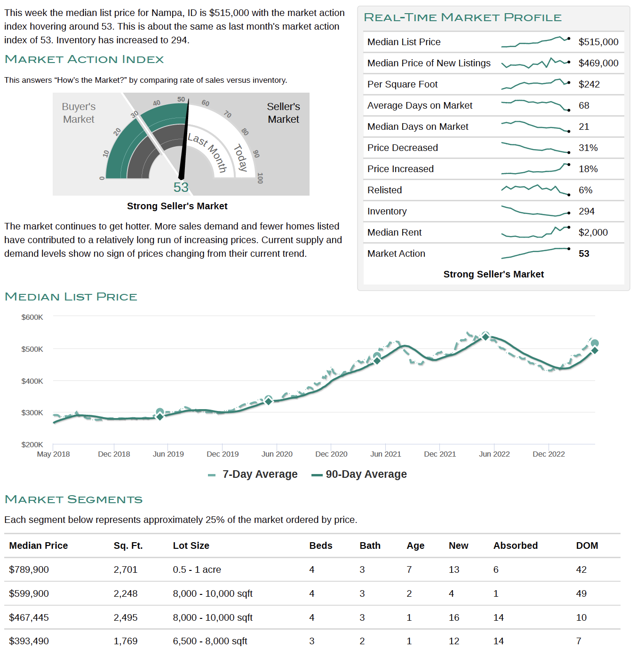The width and height of the screenshot is (637, 672).
Task: Click the $789,900 segment row
Action: [x=312, y=569]
